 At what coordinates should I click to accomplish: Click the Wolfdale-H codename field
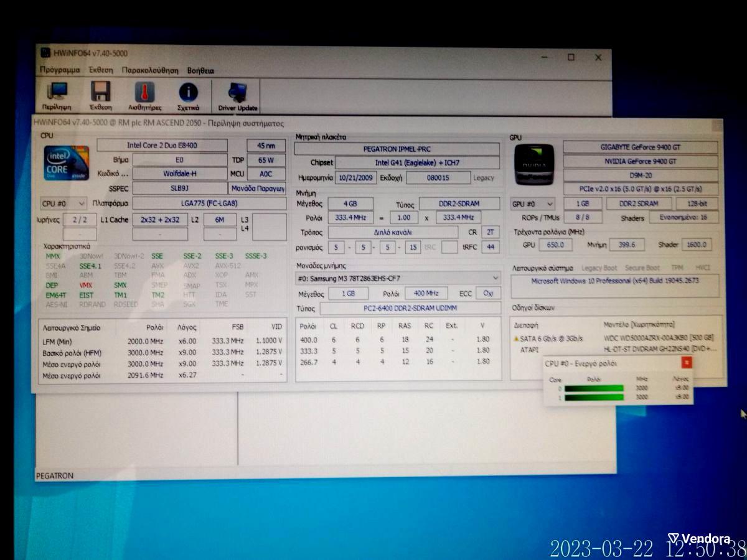click(x=180, y=174)
